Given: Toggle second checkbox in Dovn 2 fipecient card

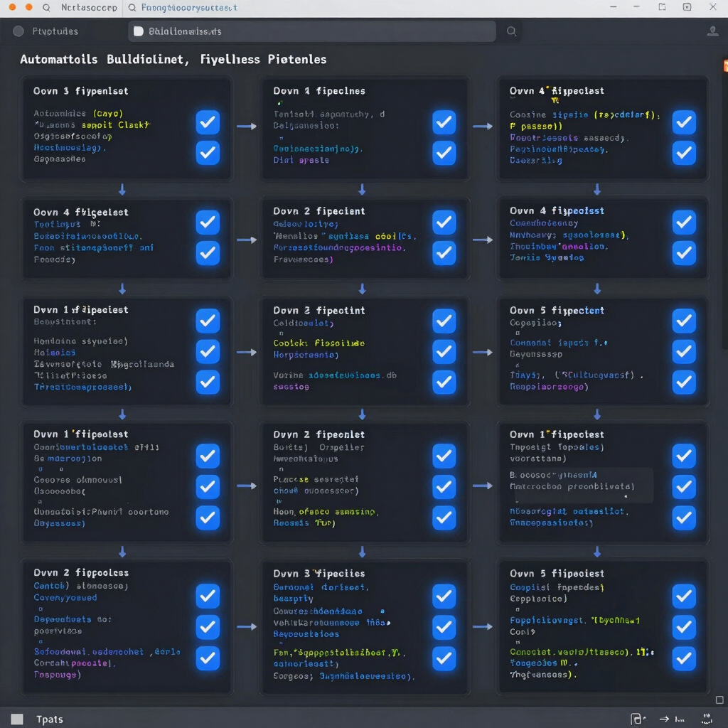Looking at the screenshot, I should tap(444, 252).
